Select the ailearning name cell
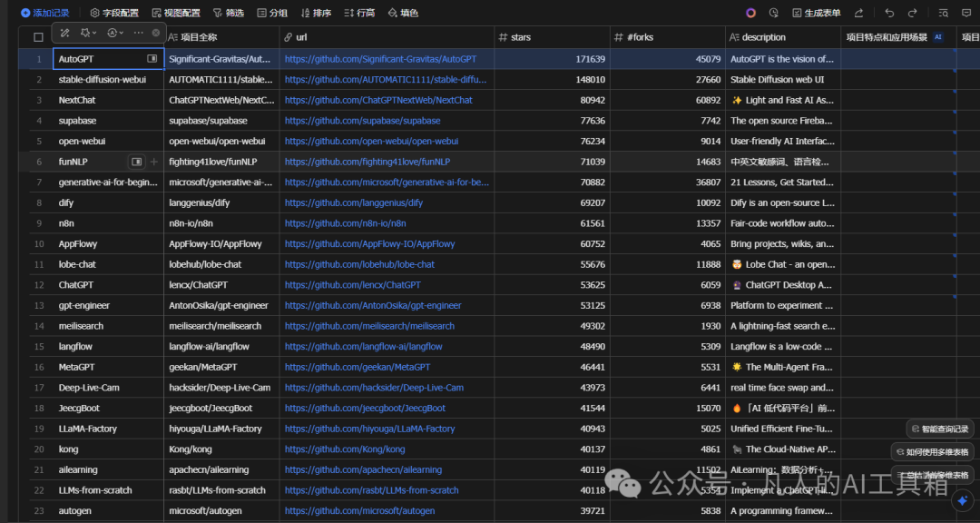 click(108, 469)
